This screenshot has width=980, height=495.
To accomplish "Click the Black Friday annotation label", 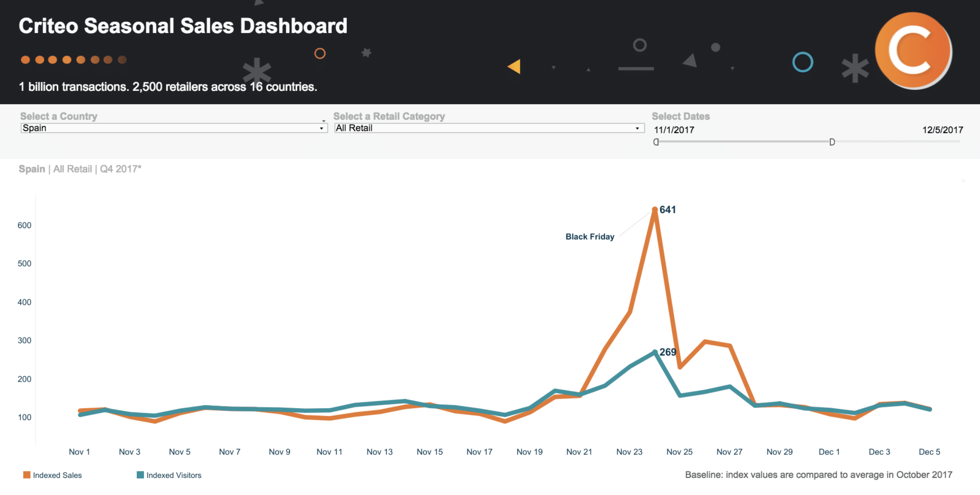I will point(590,237).
